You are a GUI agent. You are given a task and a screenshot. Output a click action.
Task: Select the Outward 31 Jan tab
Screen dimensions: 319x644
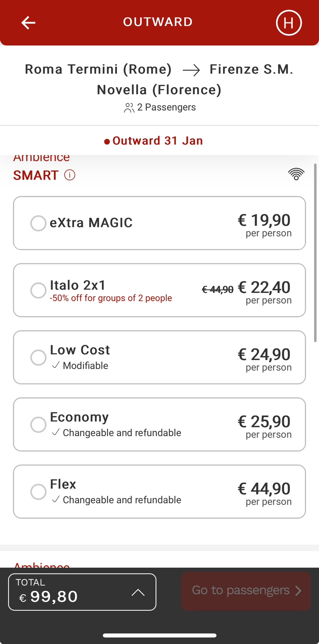pos(153,141)
